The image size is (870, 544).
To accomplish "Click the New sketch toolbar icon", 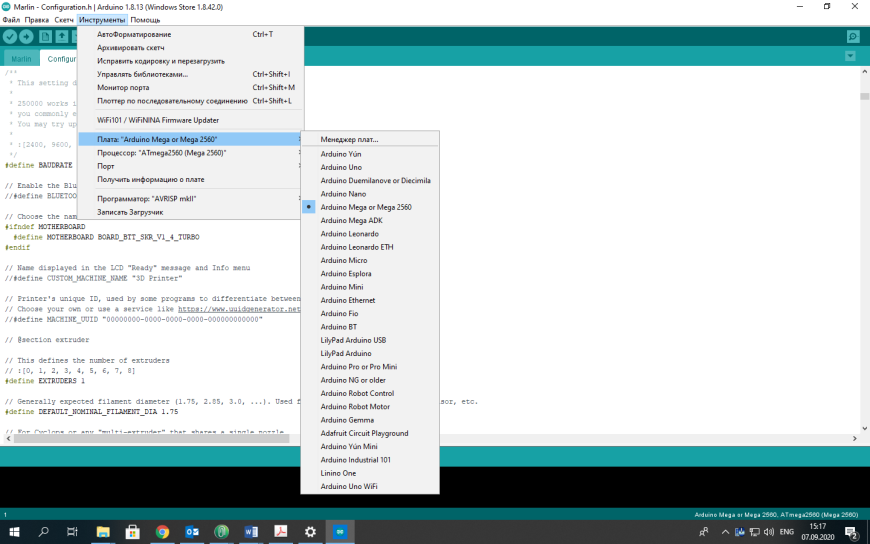I will pyautogui.click(x=45, y=37).
